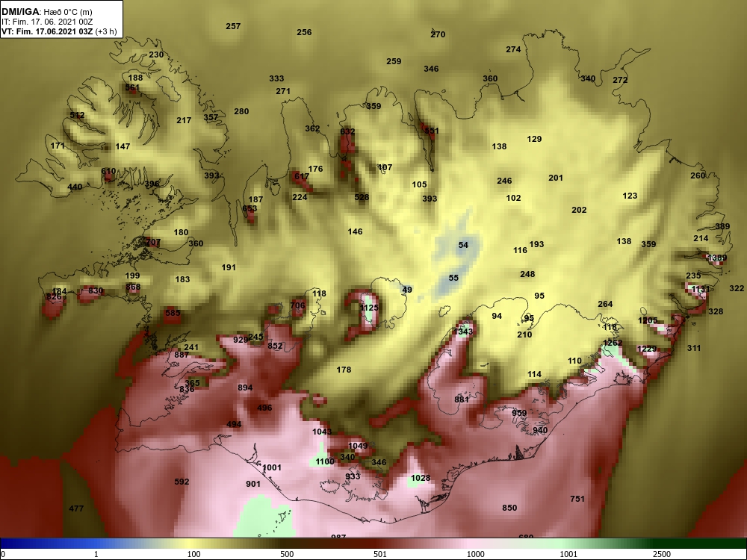This screenshot has width=747, height=560.
Task: Click the map value '246'
Action: [504, 181]
